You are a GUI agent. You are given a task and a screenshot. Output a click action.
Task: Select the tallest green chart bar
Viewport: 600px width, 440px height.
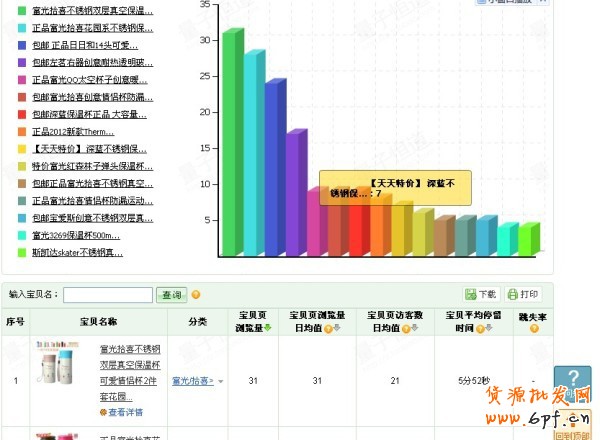point(233,142)
